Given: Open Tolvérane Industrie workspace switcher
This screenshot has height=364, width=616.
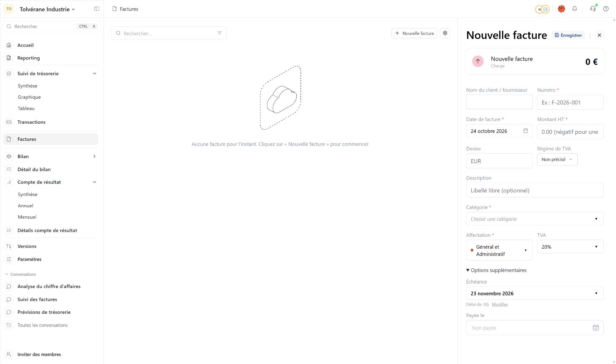Looking at the screenshot, I should click(x=47, y=9).
